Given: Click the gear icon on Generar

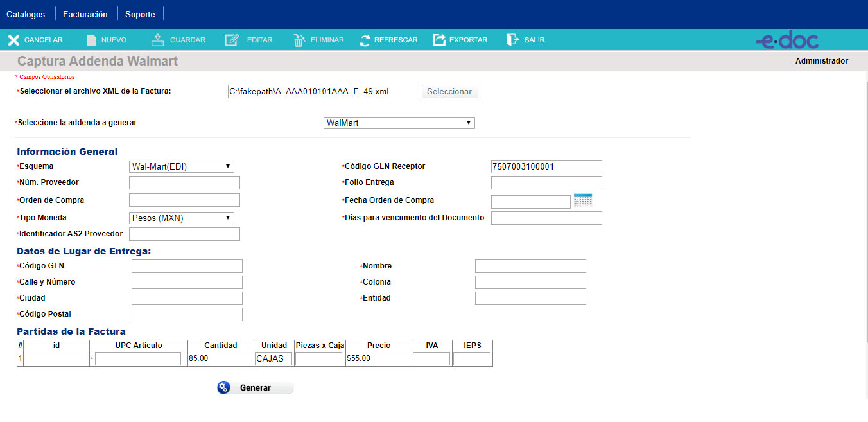Looking at the screenshot, I should pos(223,387).
